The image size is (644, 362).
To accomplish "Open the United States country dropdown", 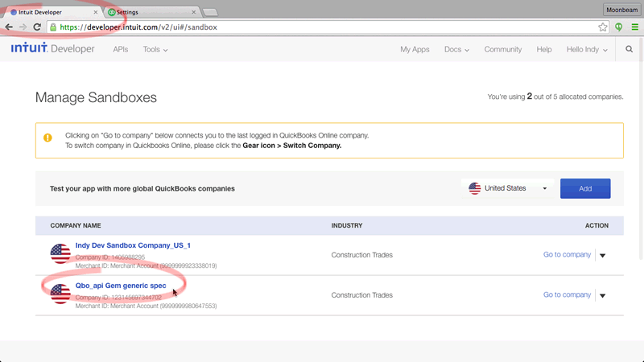I will click(508, 188).
